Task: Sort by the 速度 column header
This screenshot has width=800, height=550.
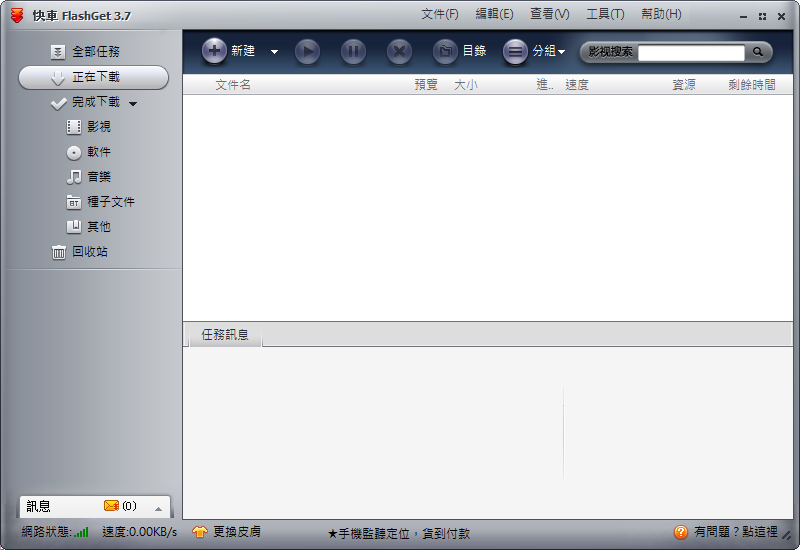Action: coord(577,85)
